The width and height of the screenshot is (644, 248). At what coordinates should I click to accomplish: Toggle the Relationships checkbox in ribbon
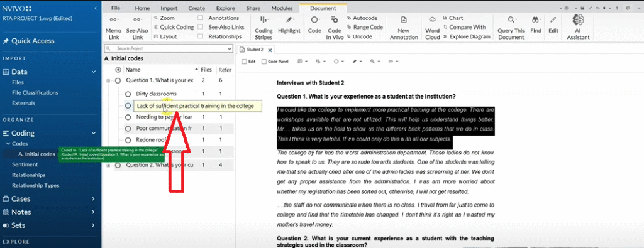click(200, 36)
